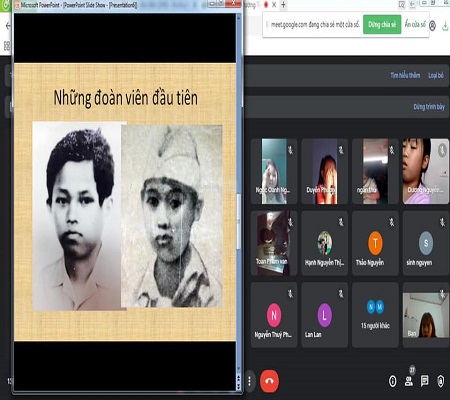The image size is (450, 400).
Task: Click the 'Dừng chia sẻ' stop sharing button
Action: [382, 24]
